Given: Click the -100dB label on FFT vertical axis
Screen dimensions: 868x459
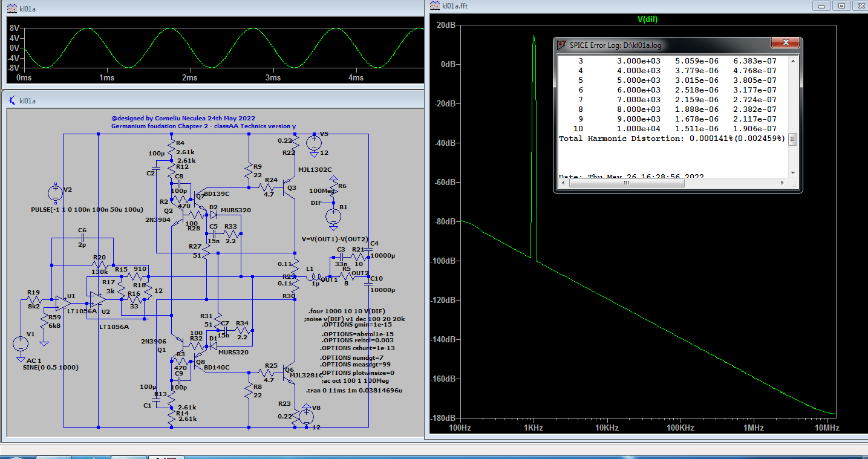Looking at the screenshot, I should pyautogui.click(x=443, y=261).
